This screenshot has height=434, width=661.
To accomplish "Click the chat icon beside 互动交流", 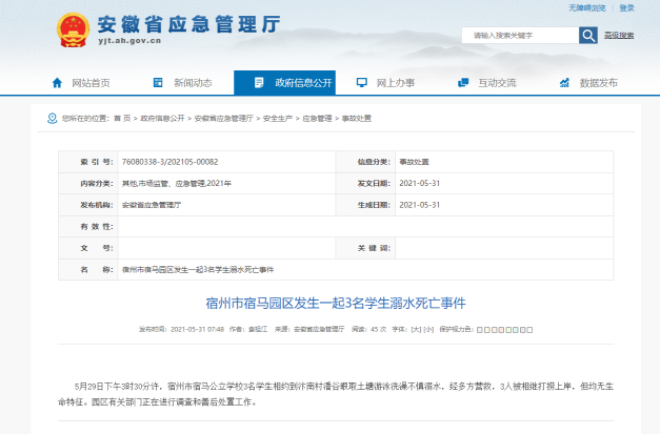I will click(463, 83).
